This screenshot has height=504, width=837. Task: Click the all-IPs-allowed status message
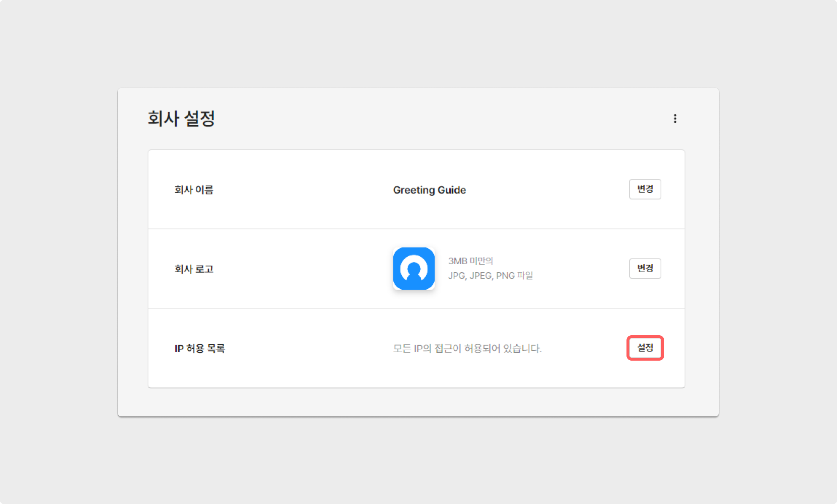pyautogui.click(x=467, y=348)
